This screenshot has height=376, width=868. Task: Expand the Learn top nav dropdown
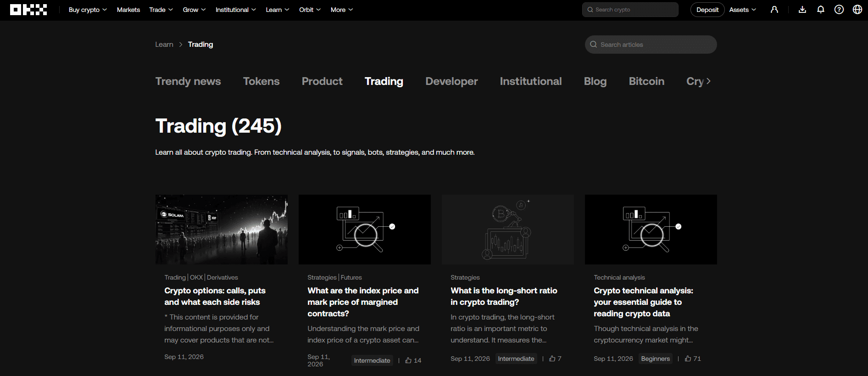[x=278, y=10]
